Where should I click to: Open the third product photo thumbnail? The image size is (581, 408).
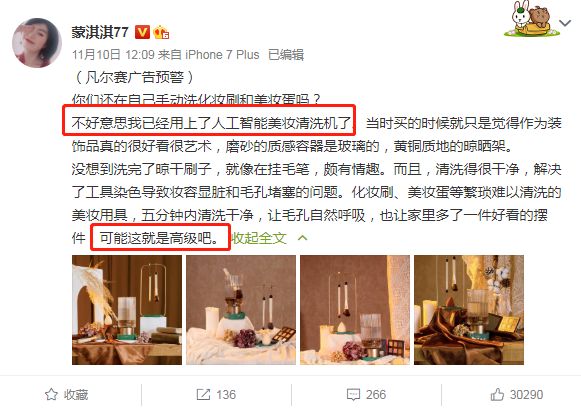(355, 310)
